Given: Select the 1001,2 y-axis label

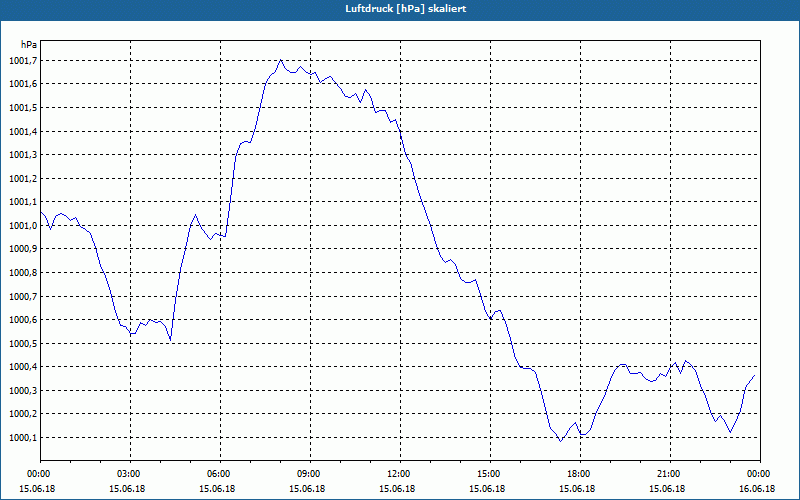Looking at the screenshot, I should [23, 179].
